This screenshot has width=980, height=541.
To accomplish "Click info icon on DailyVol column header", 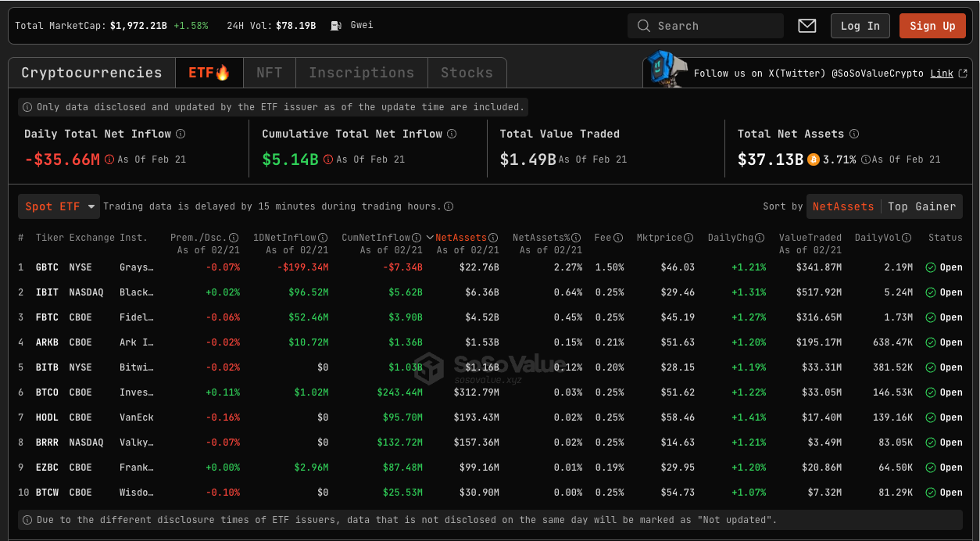I will click(907, 238).
